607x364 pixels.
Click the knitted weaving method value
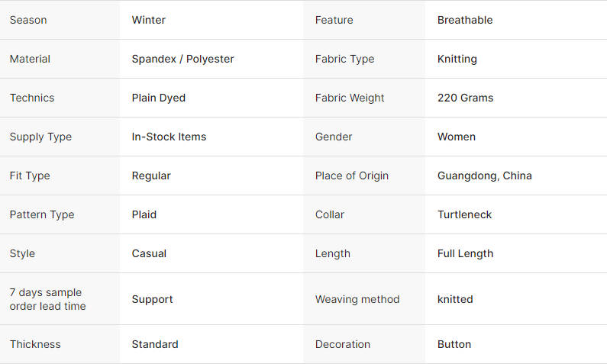[455, 299]
